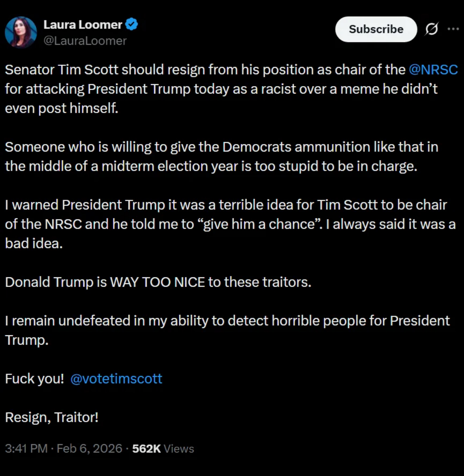Click the blue verified checkmark badge

(x=132, y=25)
